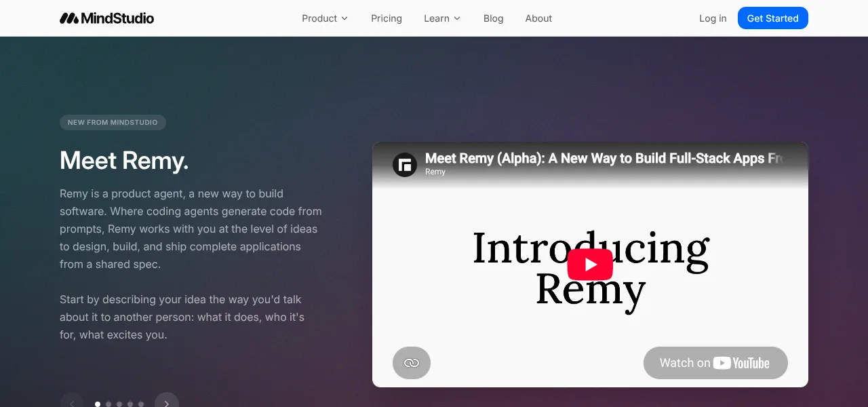Image resolution: width=868 pixels, height=407 pixels.
Task: Click the Log in link
Action: pyautogui.click(x=713, y=18)
